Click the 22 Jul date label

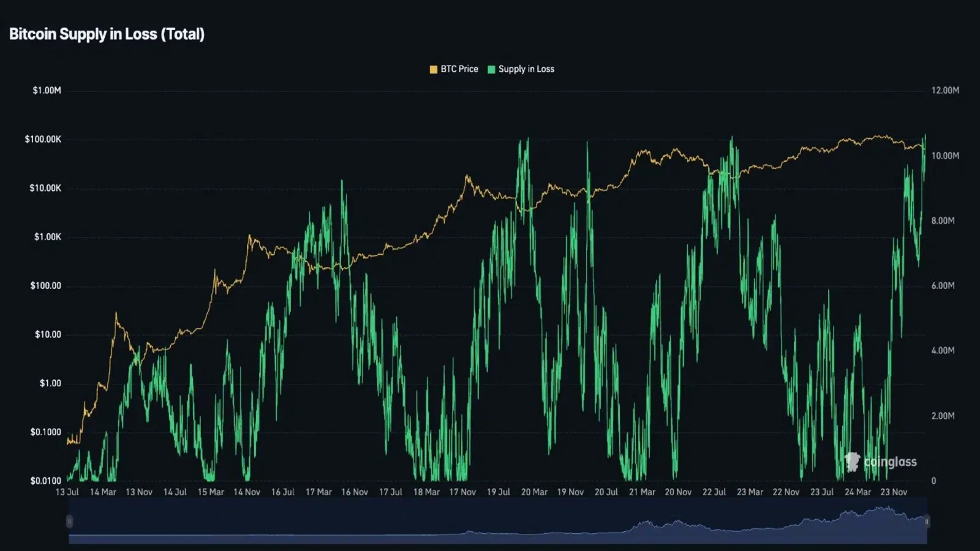(714, 492)
